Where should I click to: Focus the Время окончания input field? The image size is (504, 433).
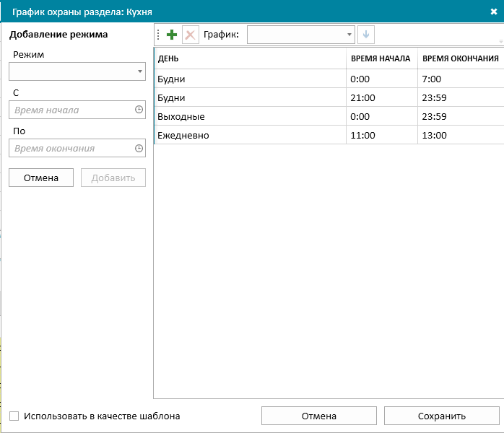pyautogui.click(x=77, y=148)
